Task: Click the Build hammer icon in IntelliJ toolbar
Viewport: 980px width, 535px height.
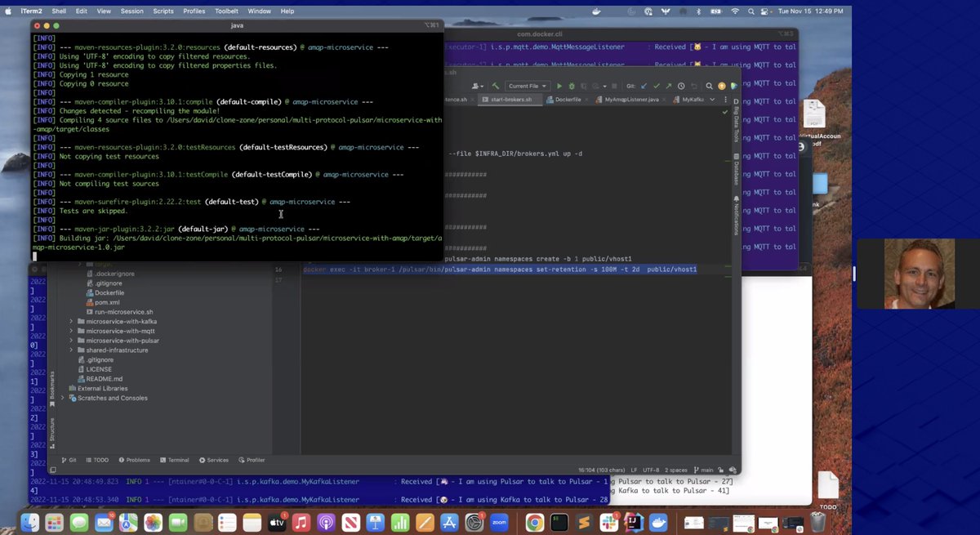Action: pos(495,86)
